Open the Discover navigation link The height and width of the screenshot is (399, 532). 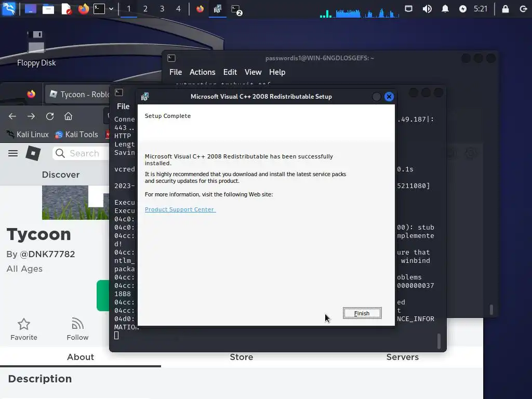(x=61, y=175)
